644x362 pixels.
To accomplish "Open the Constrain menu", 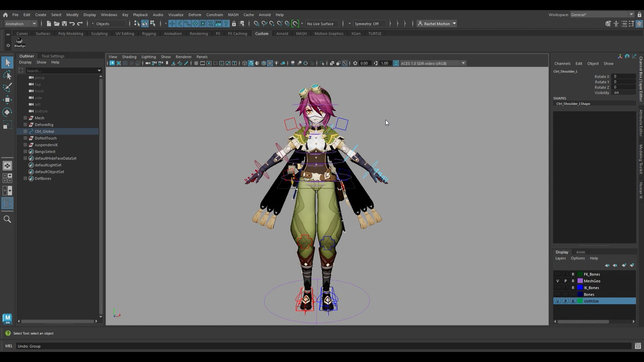I will 214,15.
